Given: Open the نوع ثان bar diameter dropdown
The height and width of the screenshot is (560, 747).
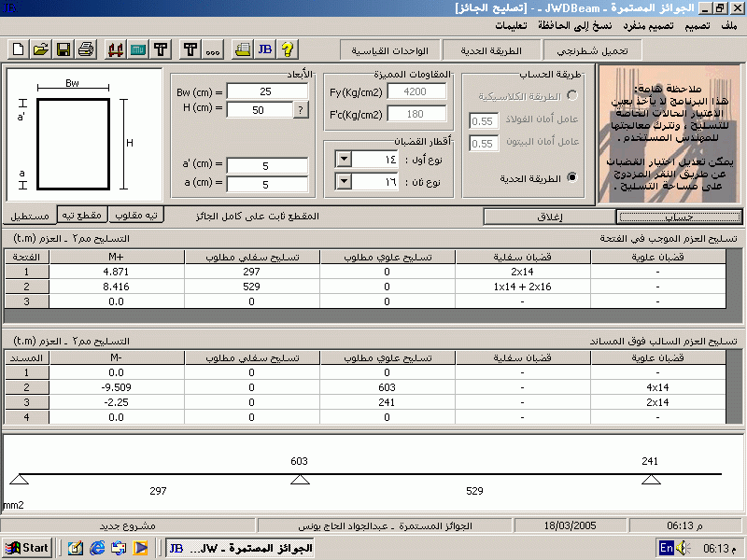Looking at the screenshot, I should pos(343,182).
